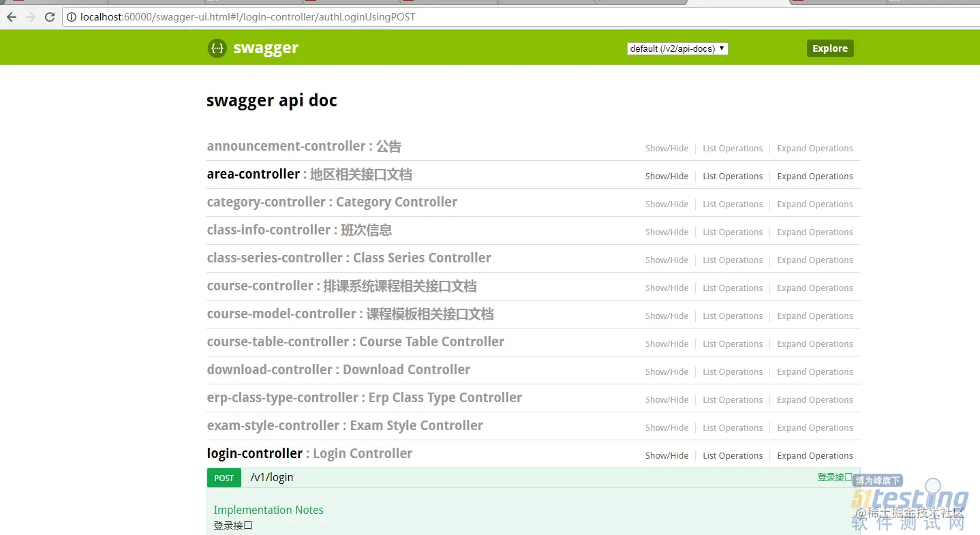Viewport: 980px width, 535px height.
Task: Click List Operations for class-series-controller
Action: point(733,260)
